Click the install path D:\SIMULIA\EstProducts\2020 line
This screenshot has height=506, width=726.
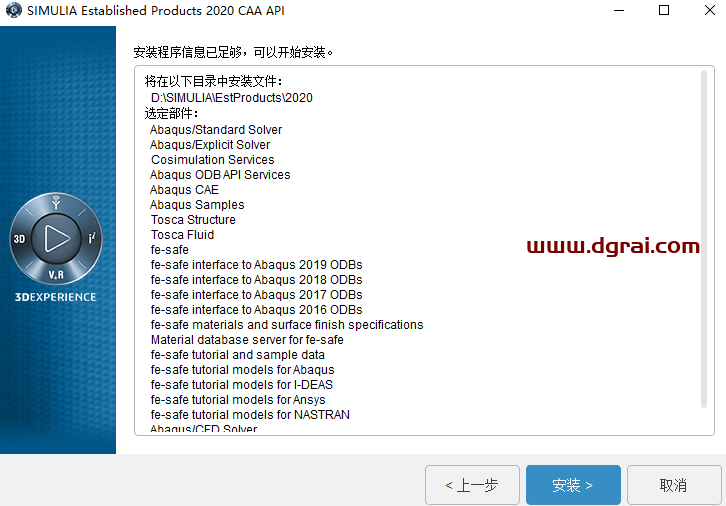coord(232,98)
